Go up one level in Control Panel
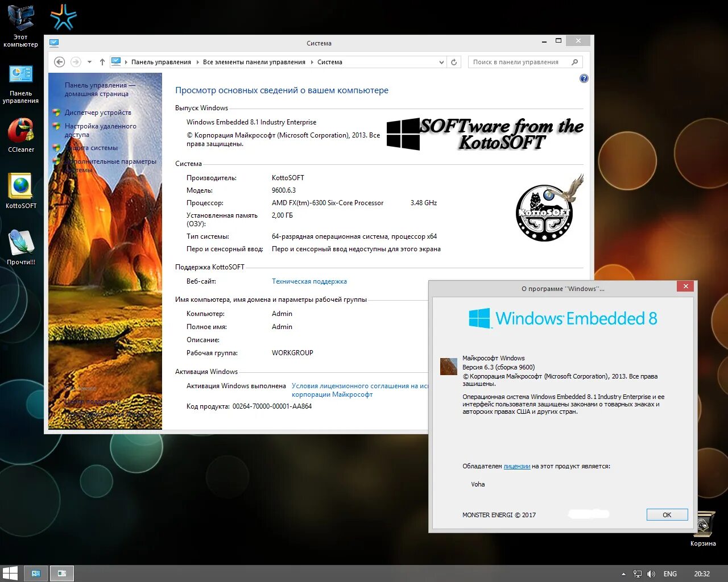This screenshot has height=582, width=728. tap(102, 62)
